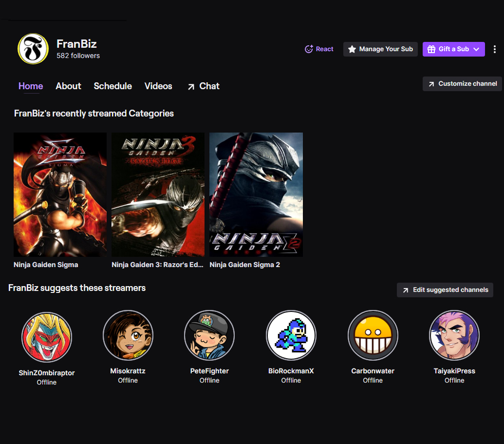This screenshot has width=504, height=444.
Task: Click the 582 followers text
Action: click(x=78, y=56)
